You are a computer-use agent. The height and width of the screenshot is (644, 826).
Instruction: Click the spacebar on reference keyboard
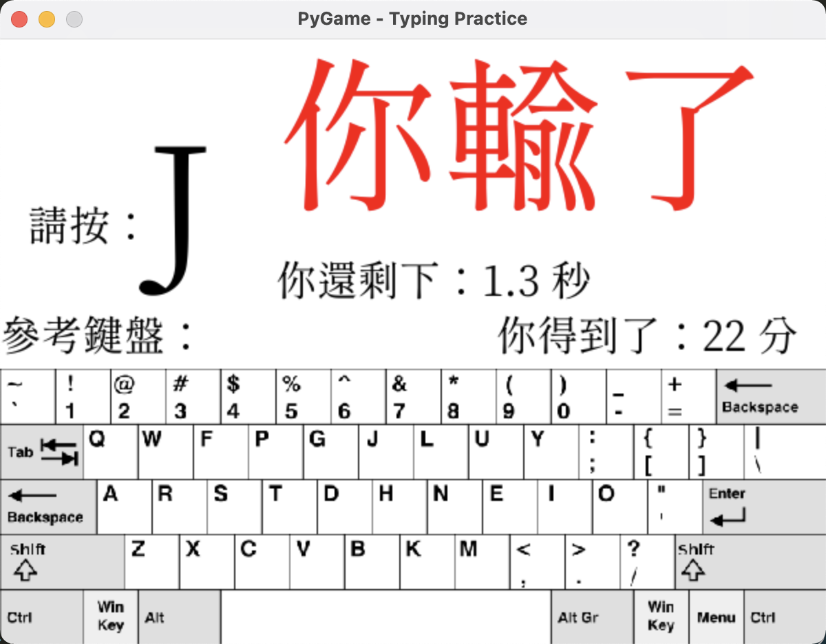pos(386,617)
